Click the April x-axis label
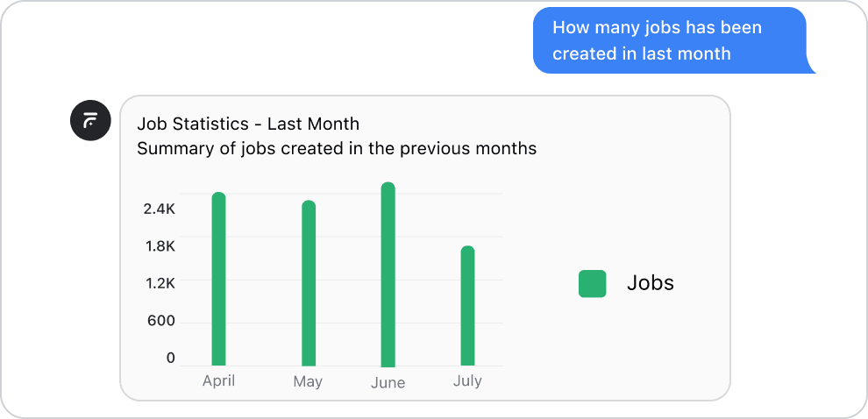The image size is (868, 419). [x=218, y=381]
